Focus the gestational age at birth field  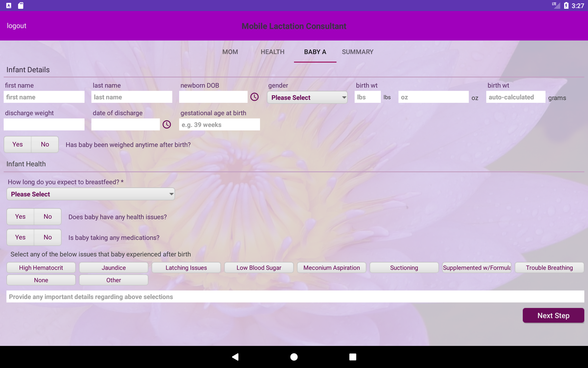pyautogui.click(x=219, y=124)
